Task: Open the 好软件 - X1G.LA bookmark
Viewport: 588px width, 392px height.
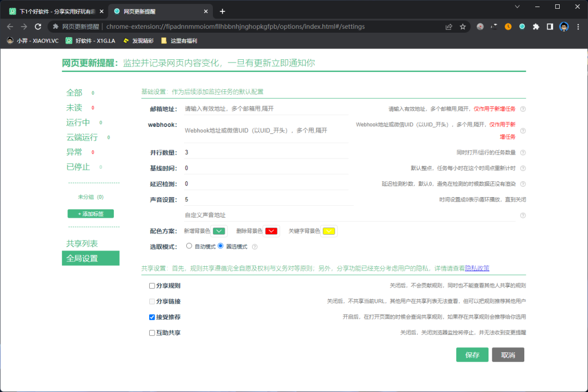Action: point(91,40)
